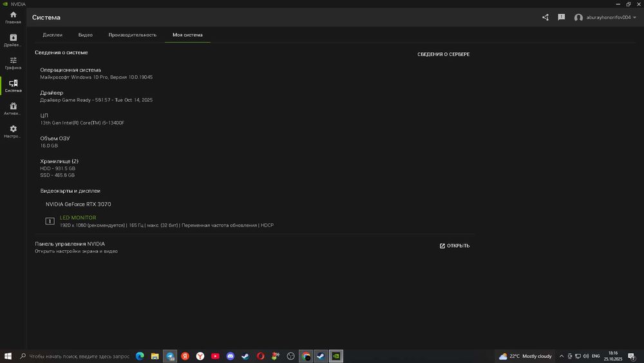This screenshot has height=363, width=644.
Task: Click the HDD - 931.5 GB entry
Action: [57, 168]
